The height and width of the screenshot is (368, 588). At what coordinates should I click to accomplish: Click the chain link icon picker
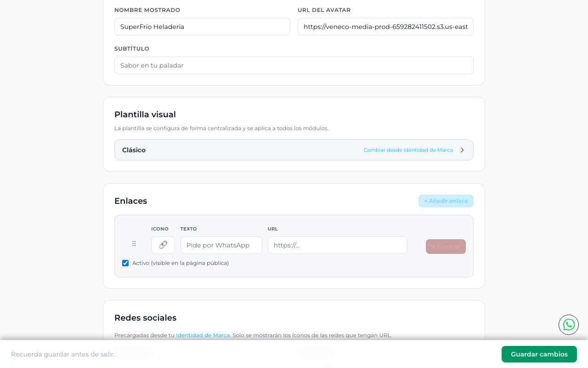click(x=163, y=245)
